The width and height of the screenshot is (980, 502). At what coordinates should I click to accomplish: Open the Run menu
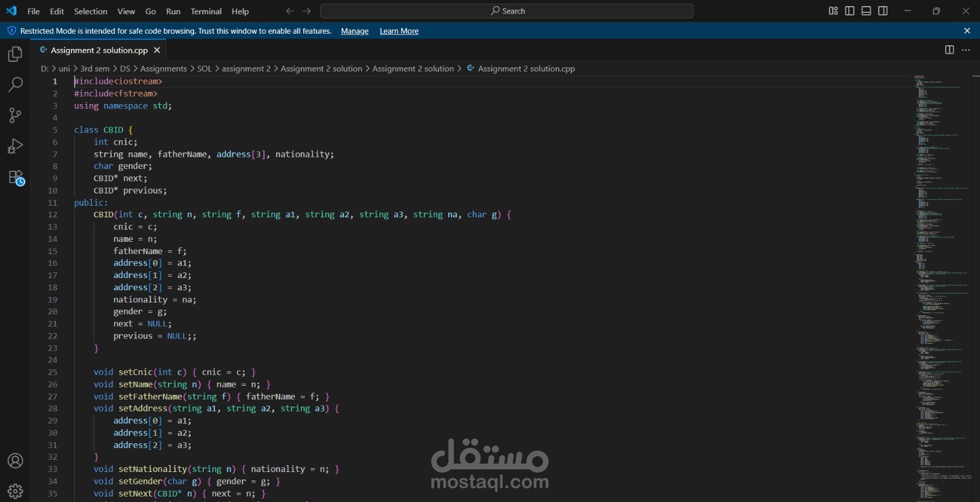pyautogui.click(x=173, y=11)
